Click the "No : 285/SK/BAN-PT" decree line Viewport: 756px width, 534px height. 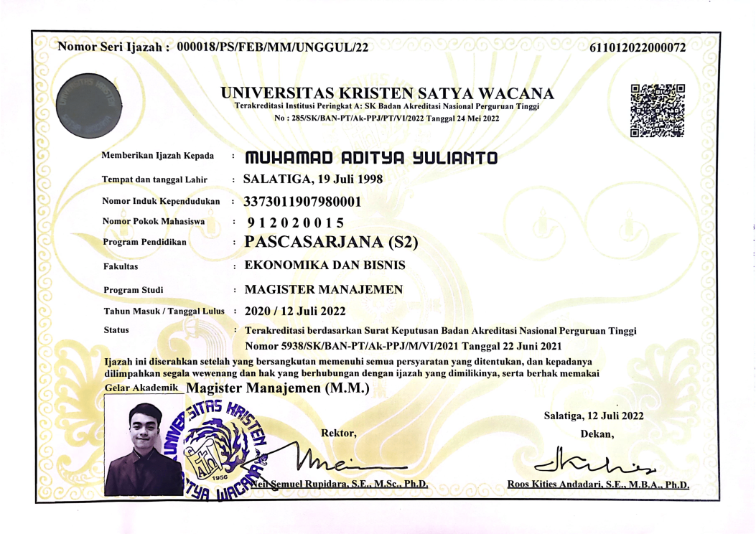(x=387, y=118)
